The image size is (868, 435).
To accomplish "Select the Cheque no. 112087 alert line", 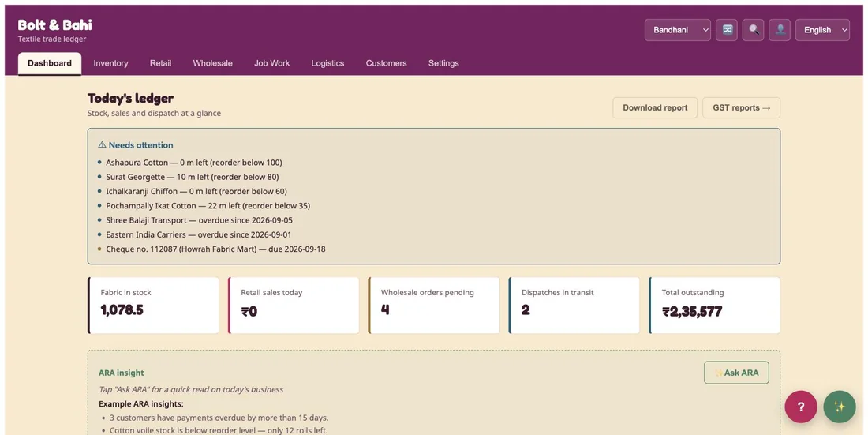I will [x=215, y=249].
